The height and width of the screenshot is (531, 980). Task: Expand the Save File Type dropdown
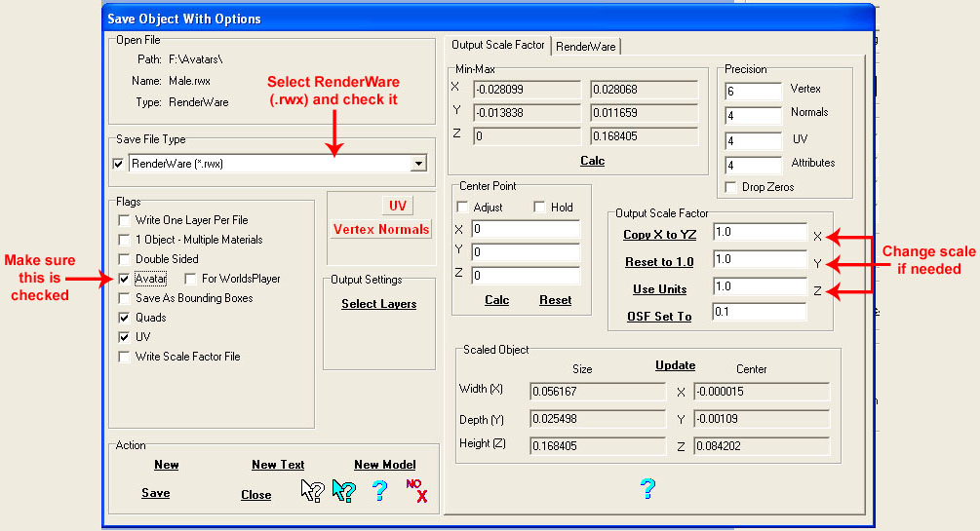418,164
